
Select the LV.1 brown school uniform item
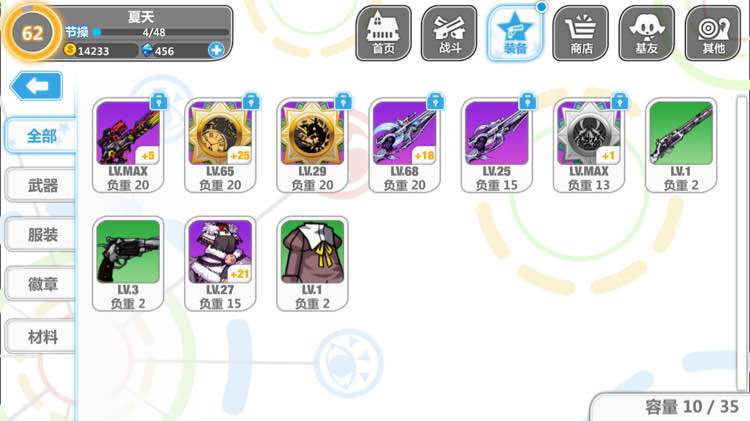pyautogui.click(x=312, y=264)
